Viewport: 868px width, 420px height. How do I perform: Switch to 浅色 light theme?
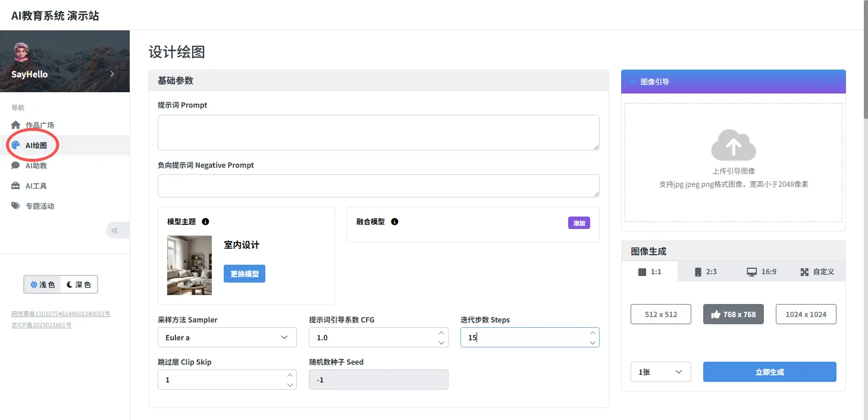click(x=42, y=285)
